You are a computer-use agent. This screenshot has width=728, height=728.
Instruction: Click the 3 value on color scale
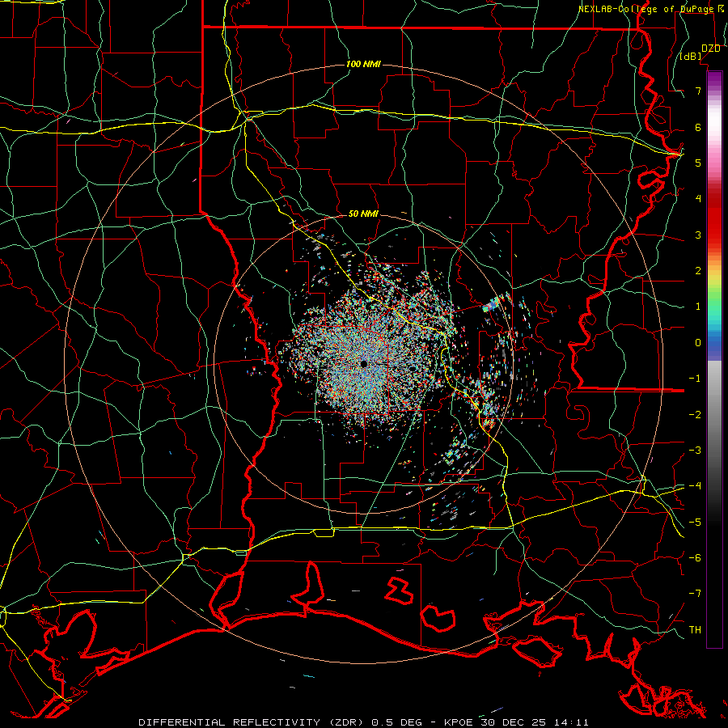(698, 235)
